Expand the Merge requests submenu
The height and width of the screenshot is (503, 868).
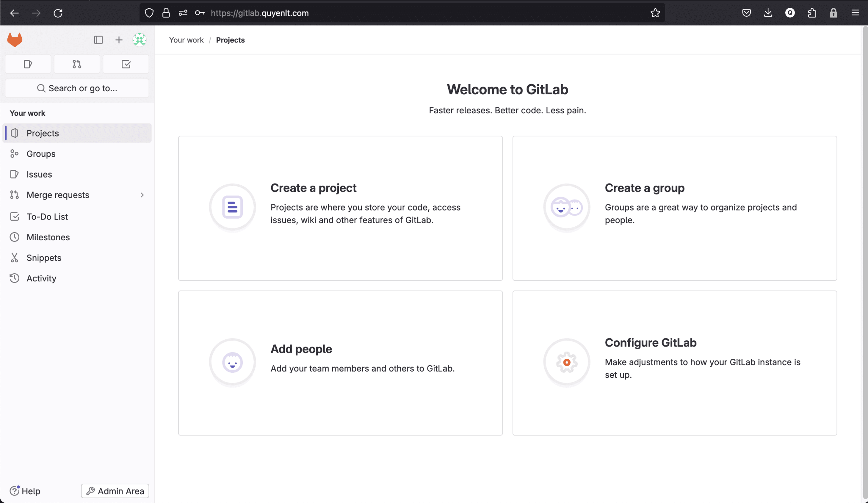[x=142, y=195]
